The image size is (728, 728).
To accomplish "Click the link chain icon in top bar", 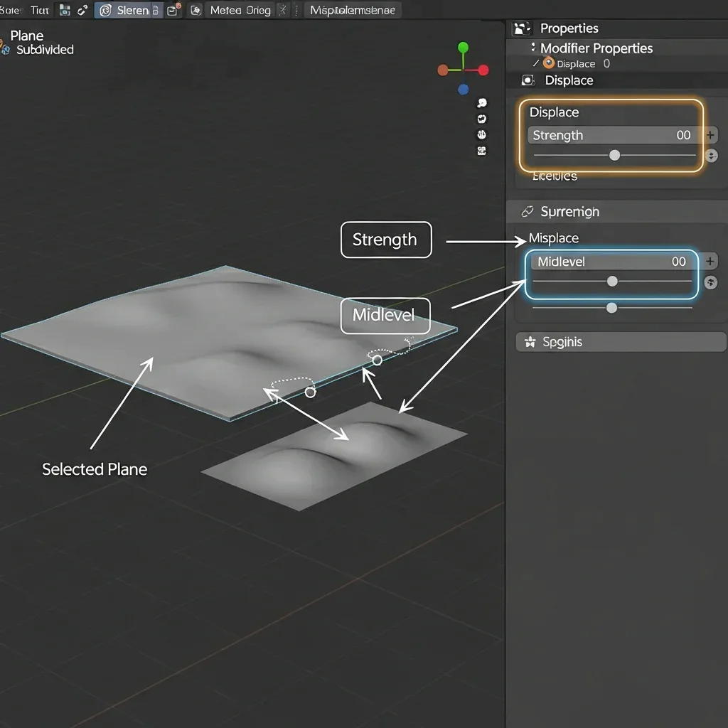I will (82, 10).
